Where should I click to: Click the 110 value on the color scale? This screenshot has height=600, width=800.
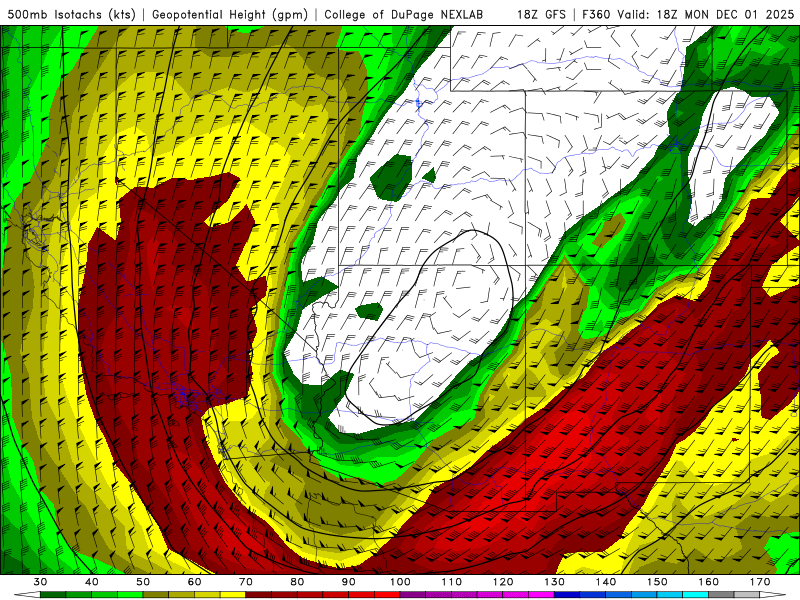pos(452,582)
